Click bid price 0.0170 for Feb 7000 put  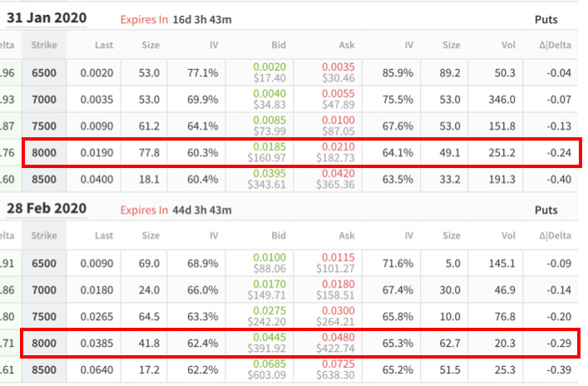pos(269,284)
